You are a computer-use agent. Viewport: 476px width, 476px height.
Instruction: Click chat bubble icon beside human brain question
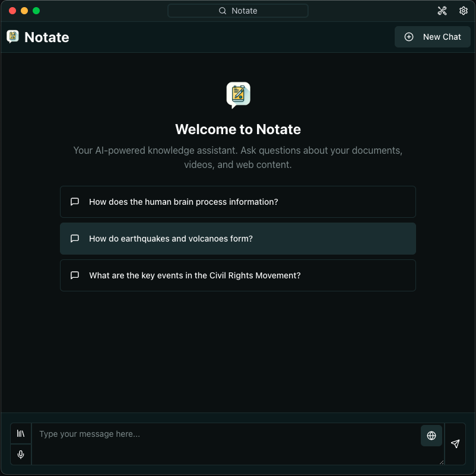click(x=75, y=202)
